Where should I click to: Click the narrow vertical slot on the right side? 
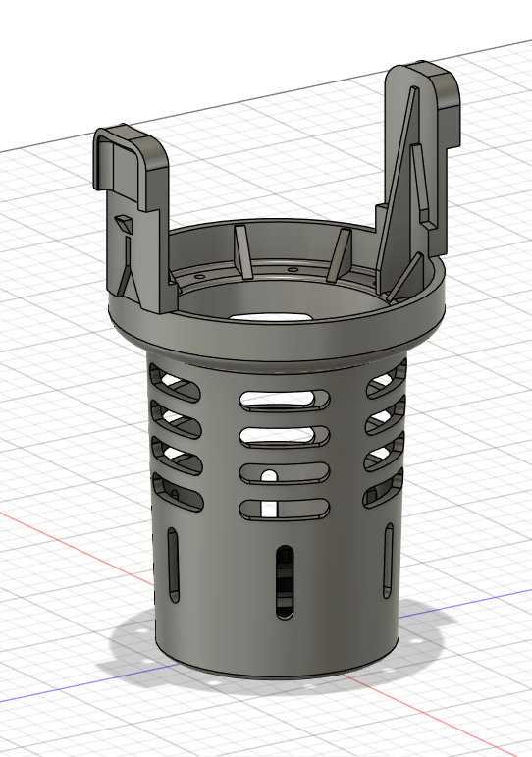tap(388, 561)
